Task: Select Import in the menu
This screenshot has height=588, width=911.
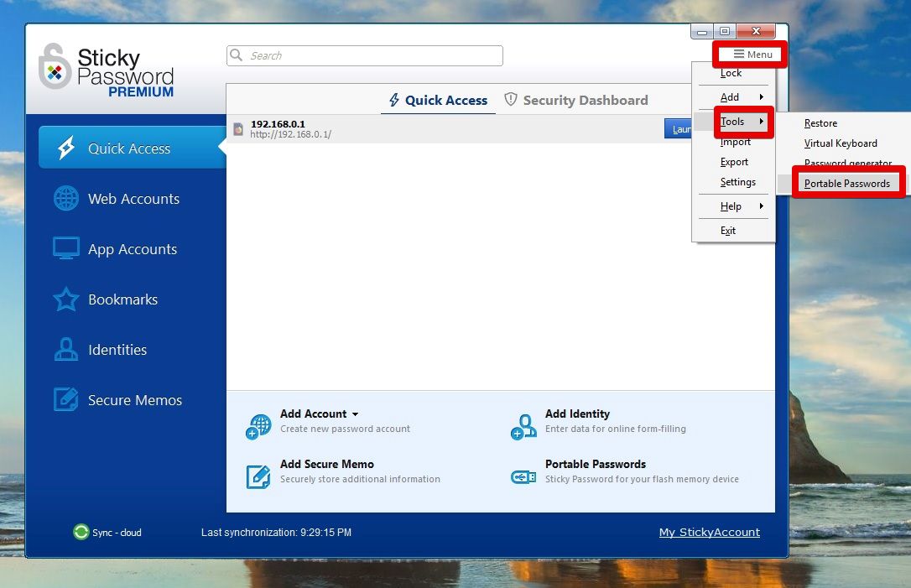Action: coord(735,142)
